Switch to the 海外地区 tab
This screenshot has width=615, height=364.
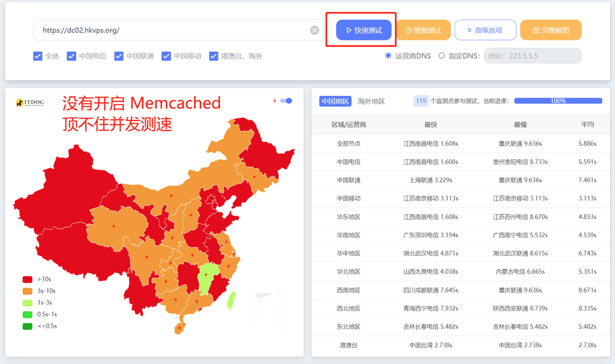(371, 101)
